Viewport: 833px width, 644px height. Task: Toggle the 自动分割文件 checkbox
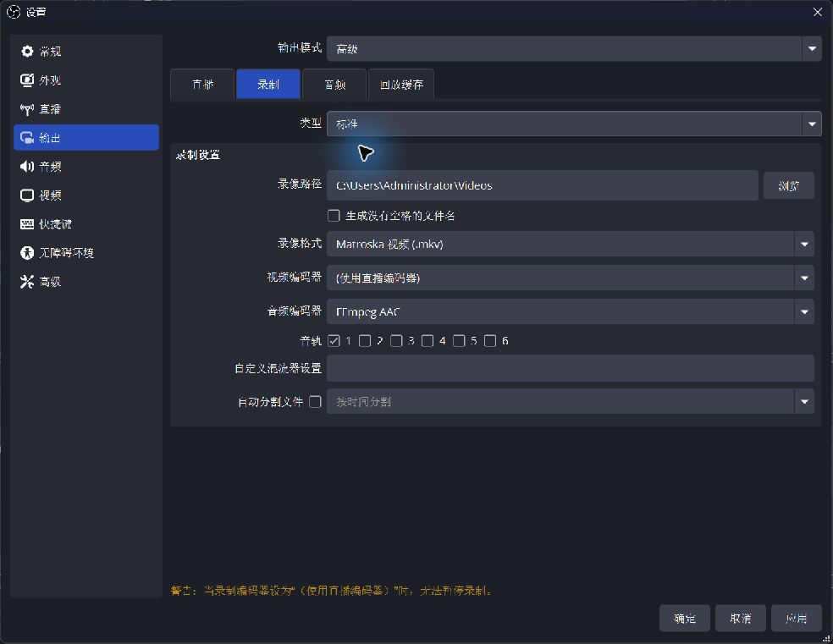316,402
